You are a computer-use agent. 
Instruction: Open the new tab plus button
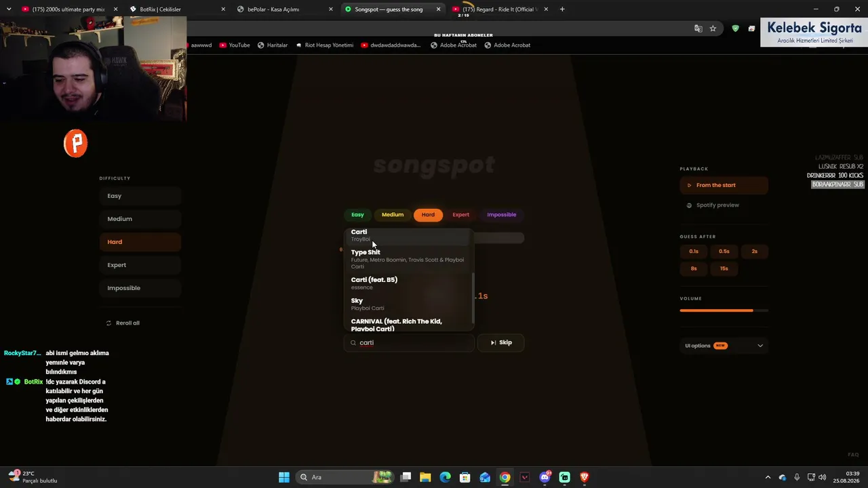562,9
